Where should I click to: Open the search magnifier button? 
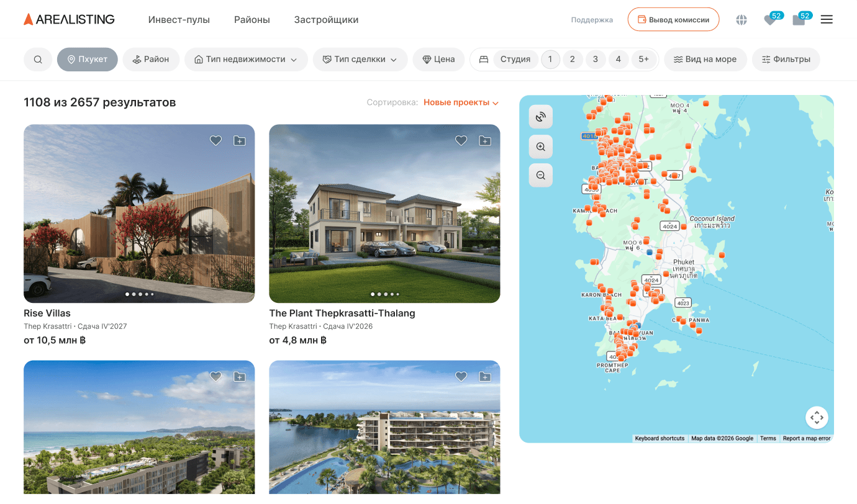38,60
